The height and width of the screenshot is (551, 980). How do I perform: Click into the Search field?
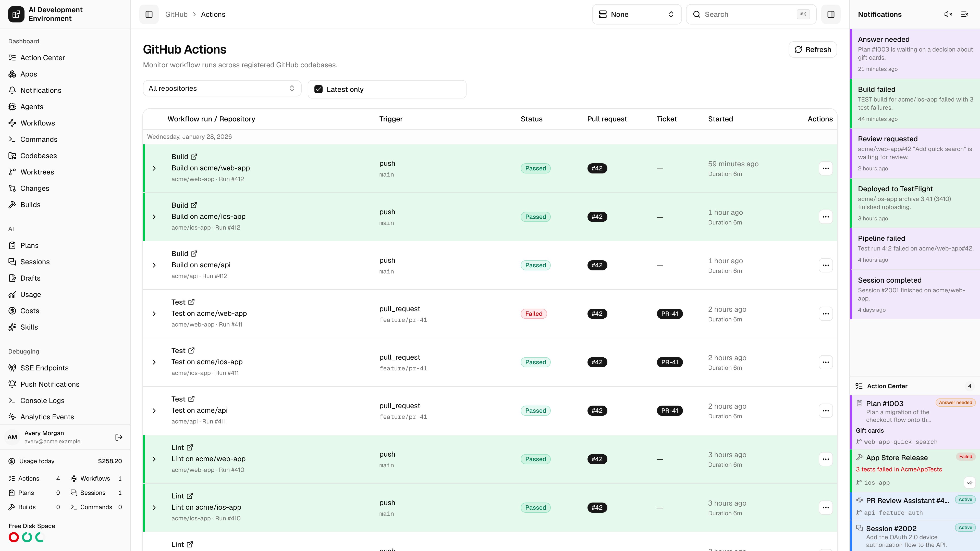pyautogui.click(x=751, y=15)
